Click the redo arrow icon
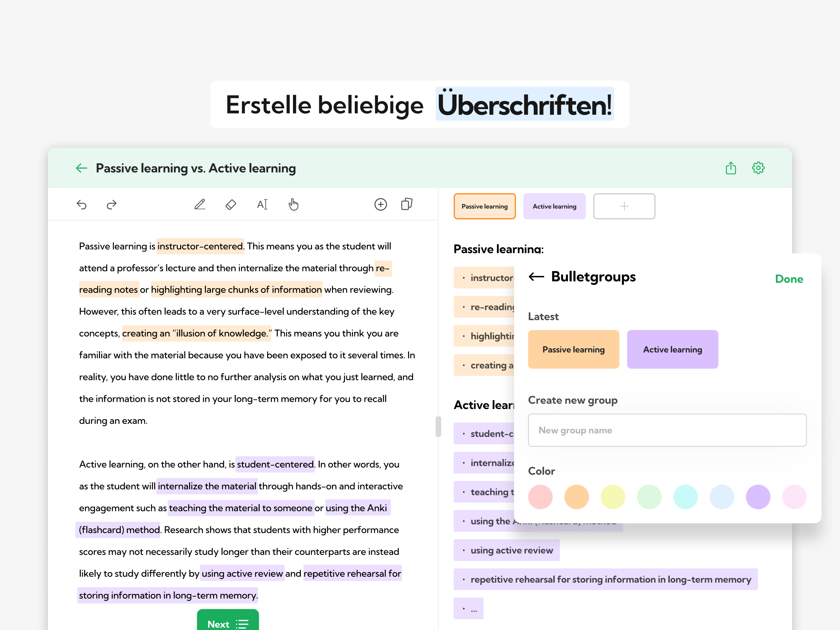840x630 pixels. point(111,205)
